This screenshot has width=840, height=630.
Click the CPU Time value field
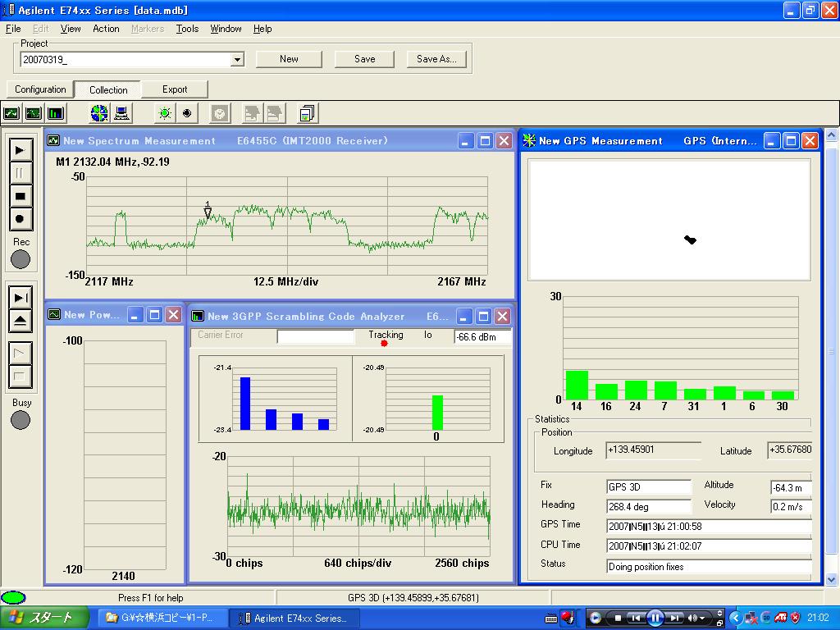click(x=709, y=546)
